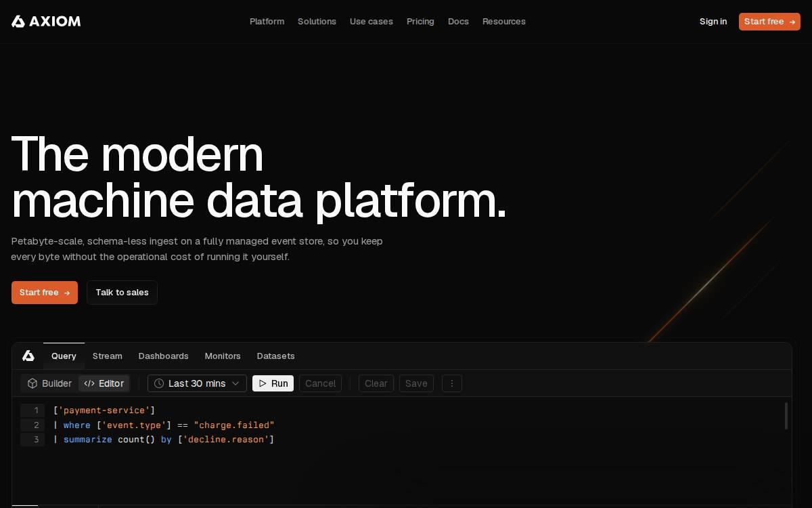Click Talk to sales button
The width and height of the screenshot is (812, 508).
122,293
